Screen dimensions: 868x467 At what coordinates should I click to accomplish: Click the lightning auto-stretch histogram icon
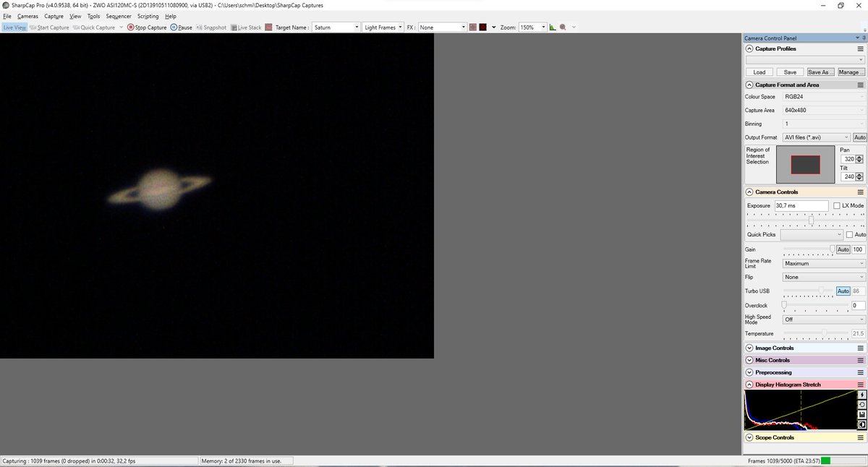tap(861, 395)
